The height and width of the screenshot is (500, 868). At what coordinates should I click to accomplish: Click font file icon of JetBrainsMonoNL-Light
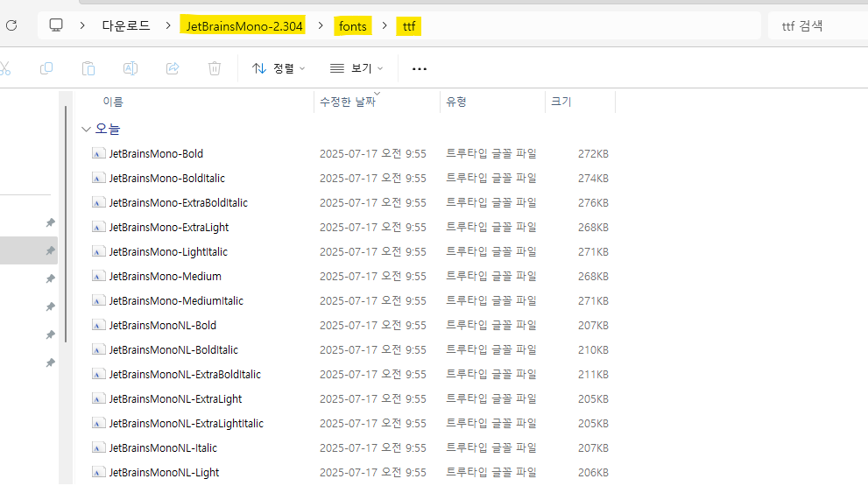(98, 472)
